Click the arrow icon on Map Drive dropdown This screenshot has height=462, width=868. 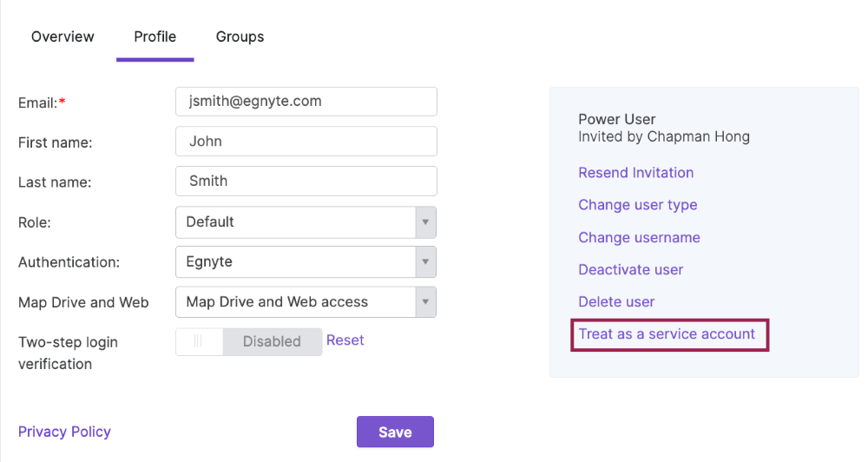pos(424,302)
